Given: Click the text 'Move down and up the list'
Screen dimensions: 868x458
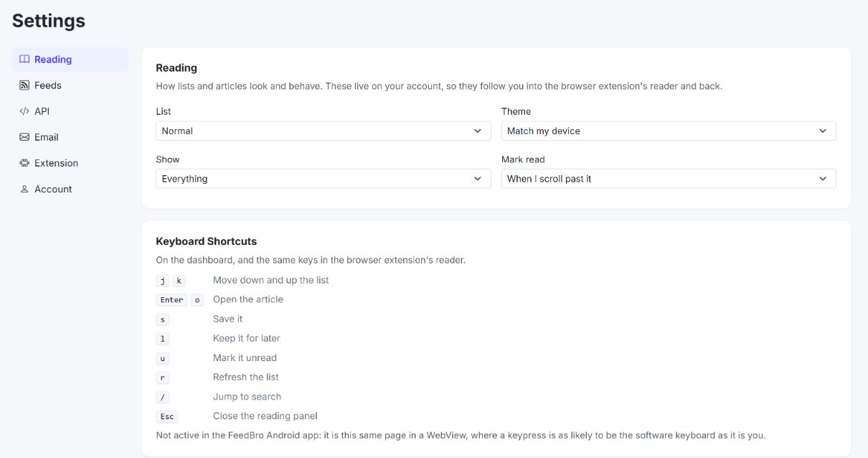Looking at the screenshot, I should [x=270, y=280].
